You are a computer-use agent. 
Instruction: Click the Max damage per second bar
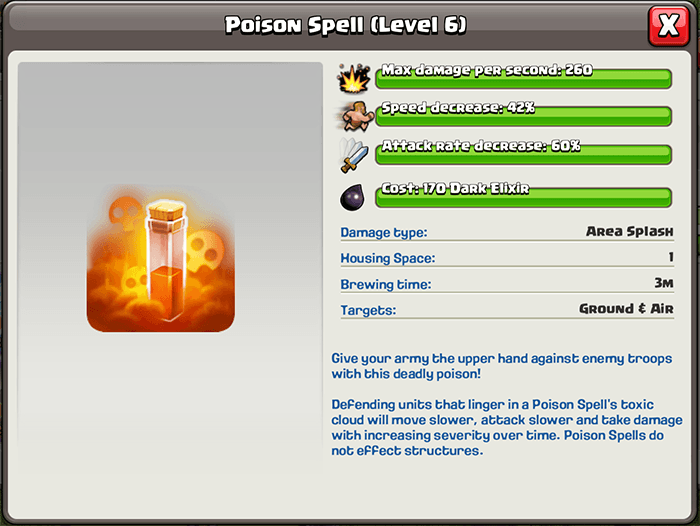[x=524, y=77]
